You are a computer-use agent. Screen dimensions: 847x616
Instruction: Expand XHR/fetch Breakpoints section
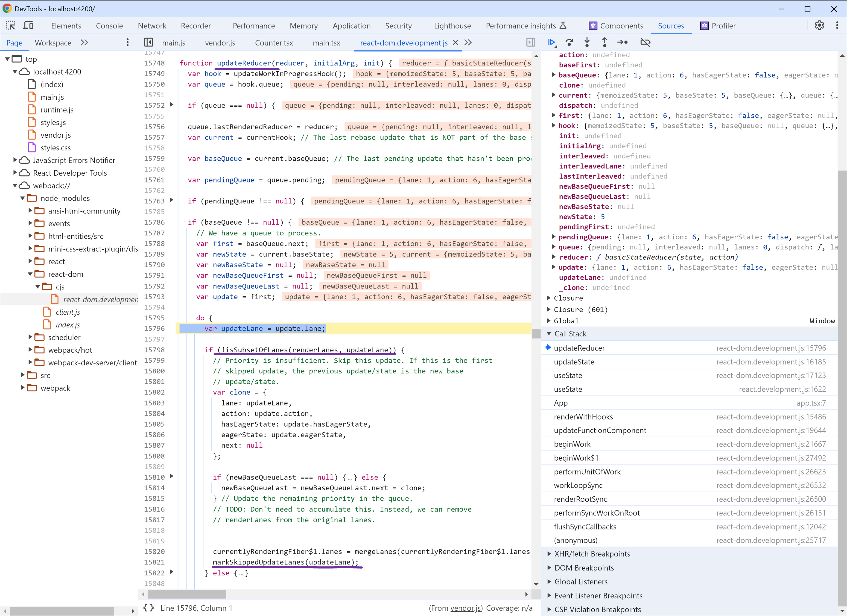tap(549, 554)
